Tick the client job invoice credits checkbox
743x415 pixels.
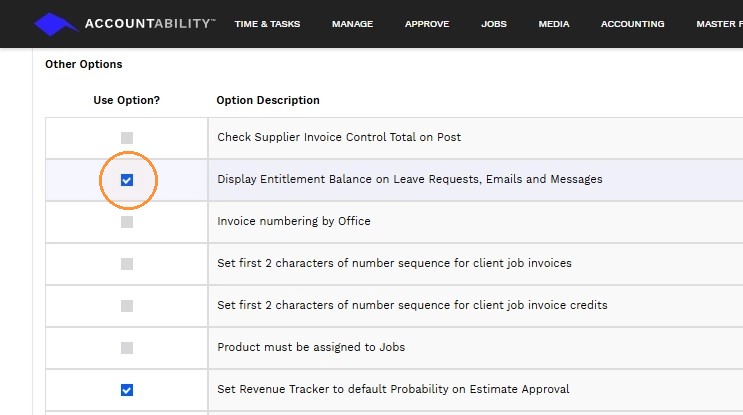click(127, 306)
